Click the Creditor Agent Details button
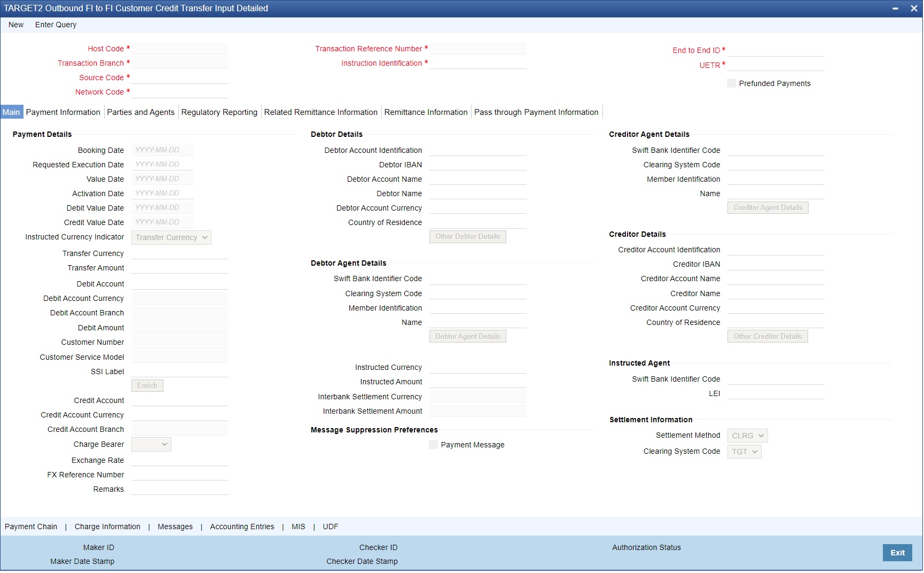Image resolution: width=924 pixels, height=573 pixels. (768, 208)
